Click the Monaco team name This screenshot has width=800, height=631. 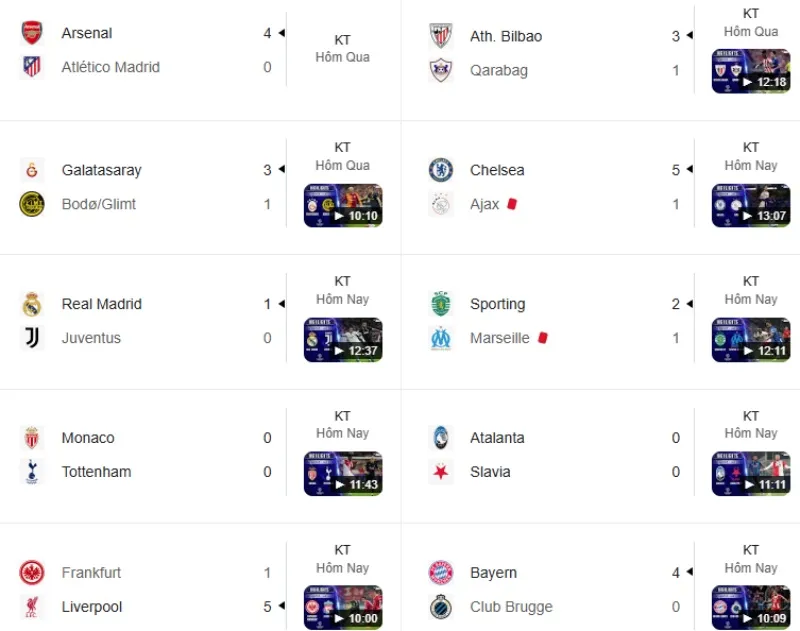88,438
